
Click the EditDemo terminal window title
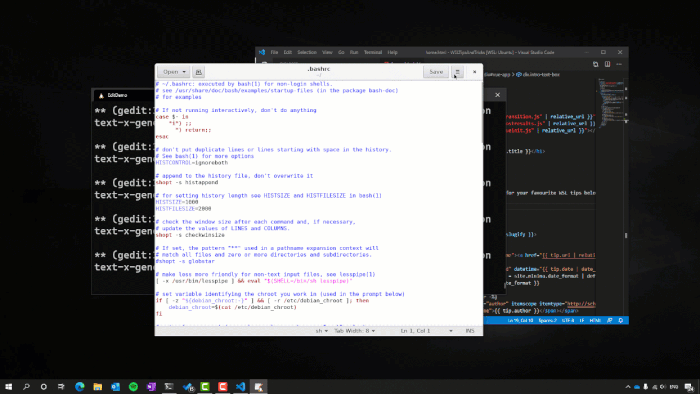point(117,95)
